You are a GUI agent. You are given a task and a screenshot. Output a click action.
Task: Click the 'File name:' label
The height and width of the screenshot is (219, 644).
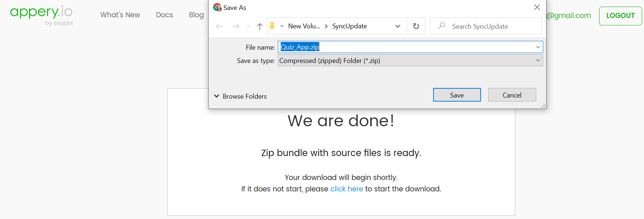coord(260,47)
